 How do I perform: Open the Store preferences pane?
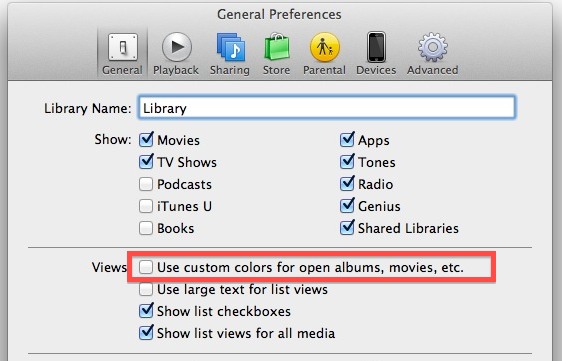coord(276,54)
